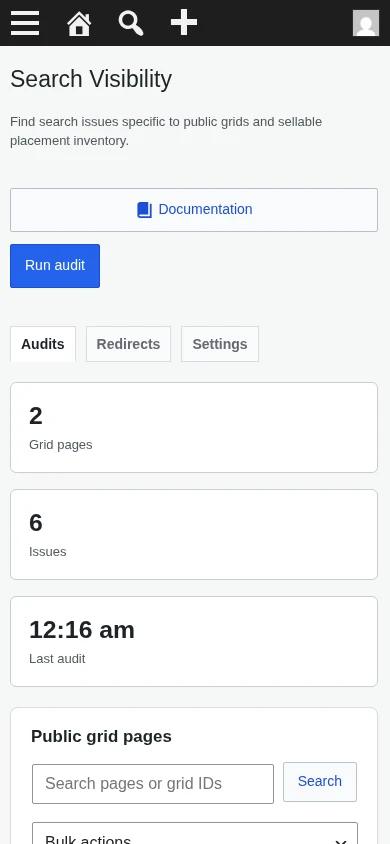The image size is (390, 844).
Task: Open the hamburger navigation menu
Action: click(25, 23)
